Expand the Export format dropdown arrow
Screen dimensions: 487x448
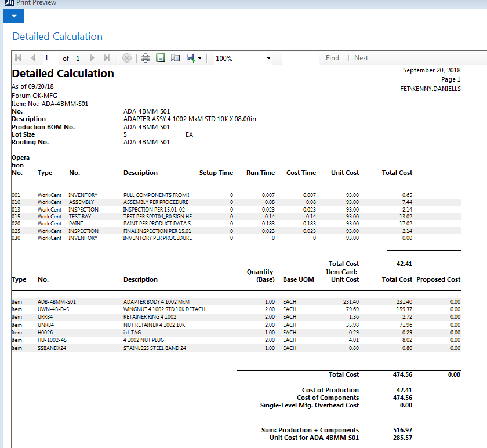coord(199,59)
